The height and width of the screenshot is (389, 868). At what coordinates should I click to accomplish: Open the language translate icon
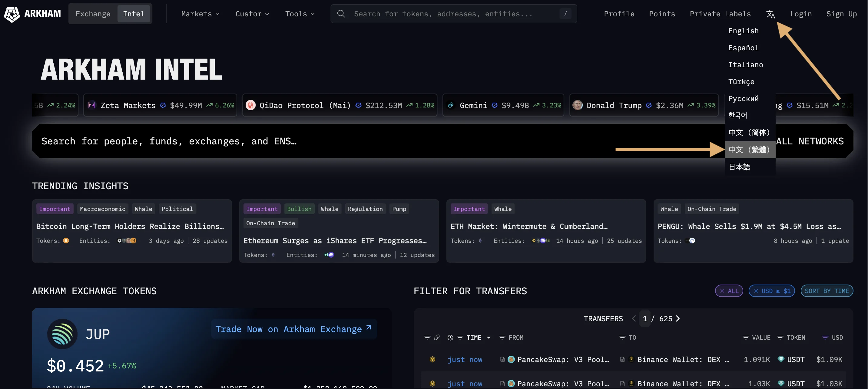pyautogui.click(x=770, y=14)
